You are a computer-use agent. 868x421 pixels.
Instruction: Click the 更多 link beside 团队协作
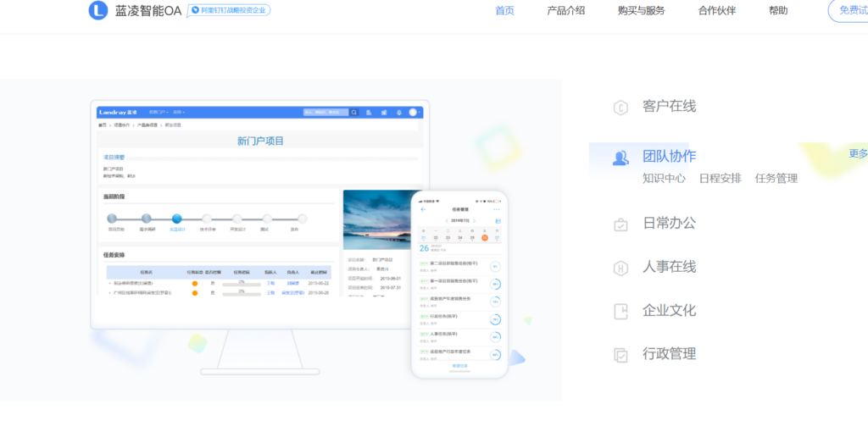coord(858,153)
